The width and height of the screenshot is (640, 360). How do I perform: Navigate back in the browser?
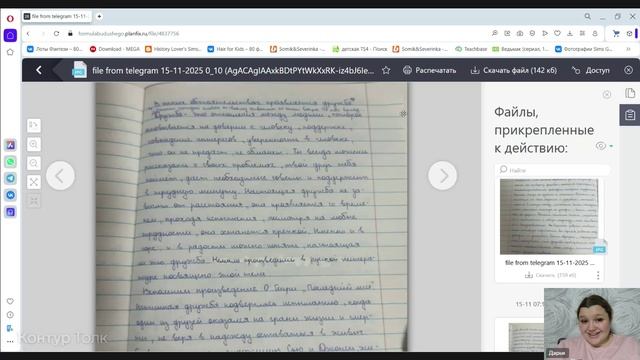(28, 33)
